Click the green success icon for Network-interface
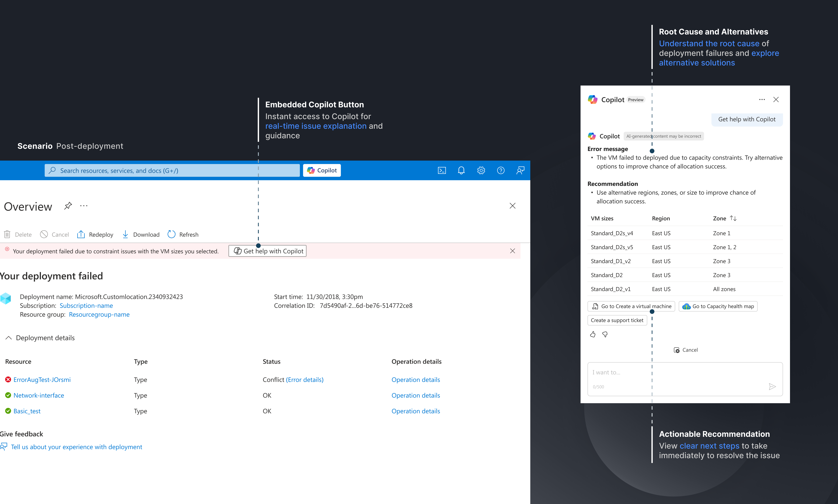The image size is (838, 504). tap(8, 395)
